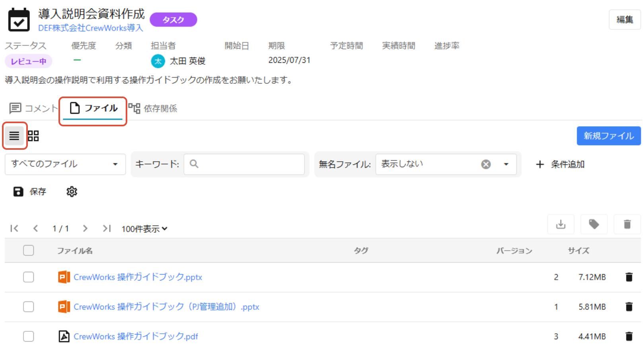Check the CrewWorks 操作ガイドブック.pdf row
Viewport: 644px width, 350px height.
click(x=29, y=336)
